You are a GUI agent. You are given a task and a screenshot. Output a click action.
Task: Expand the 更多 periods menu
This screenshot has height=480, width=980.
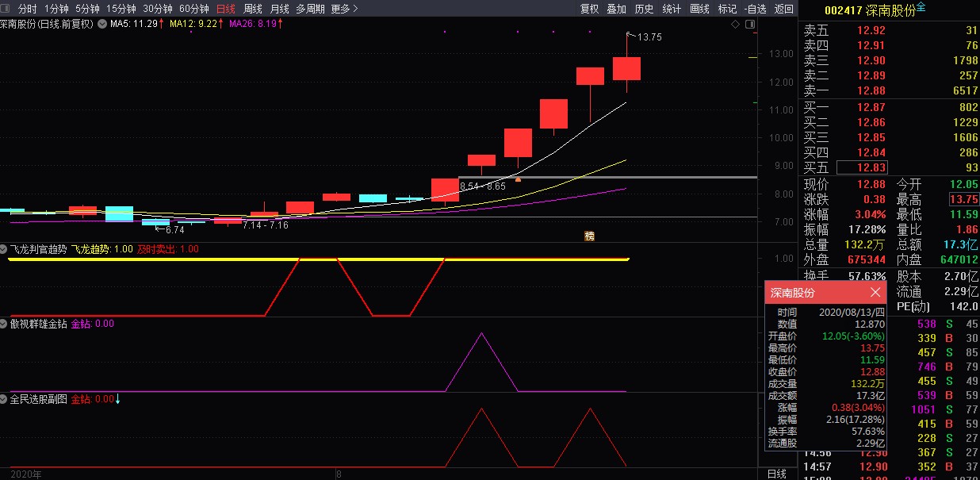pos(344,9)
